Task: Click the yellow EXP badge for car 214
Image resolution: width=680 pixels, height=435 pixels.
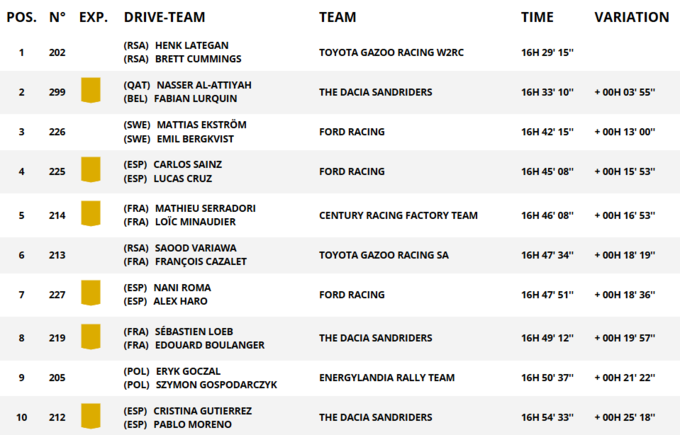Action: click(91, 214)
